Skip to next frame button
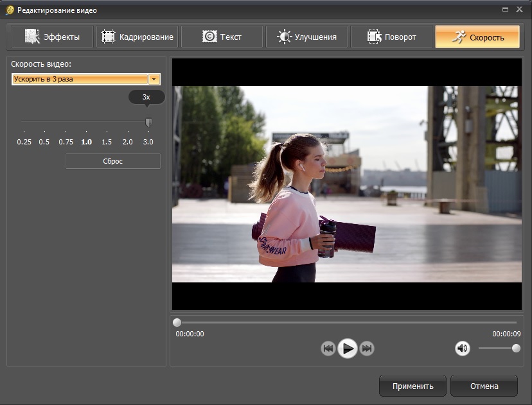 [367, 349]
